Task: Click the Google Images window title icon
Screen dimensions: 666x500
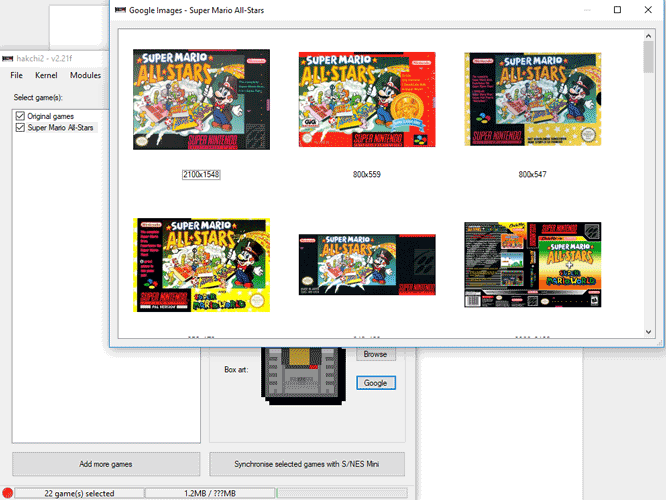Action: [x=121, y=10]
